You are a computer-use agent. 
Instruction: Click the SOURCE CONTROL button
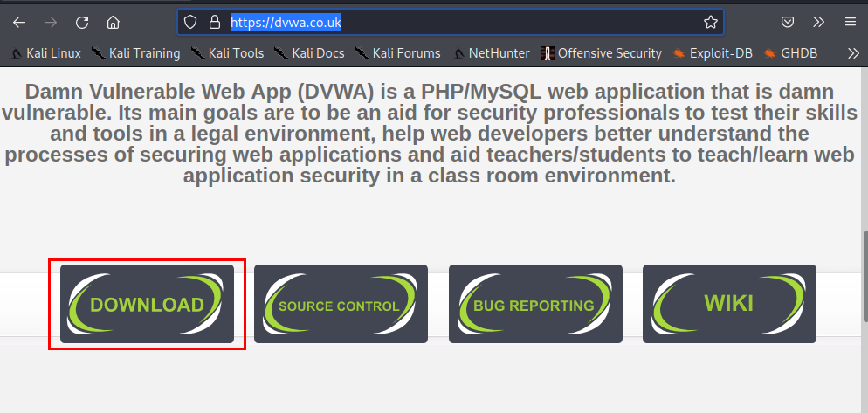[341, 304]
